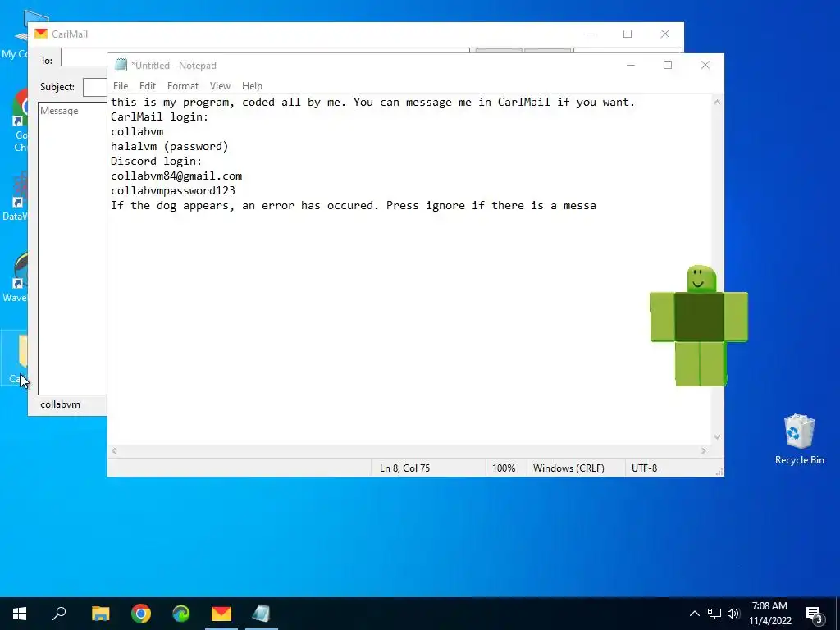
Task: Click the Notepad horizontal scrollbar left arrow
Action: pyautogui.click(x=114, y=451)
